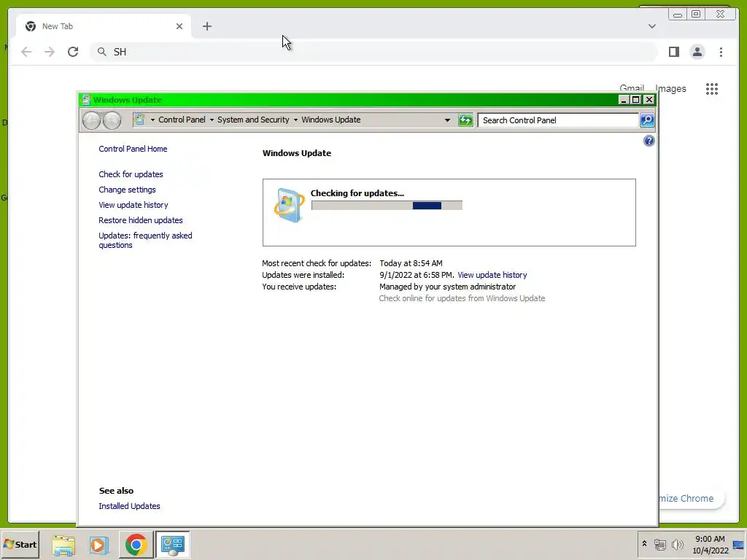The width and height of the screenshot is (747, 560).
Task: Click the Windows Update shield icon
Action: (289, 205)
